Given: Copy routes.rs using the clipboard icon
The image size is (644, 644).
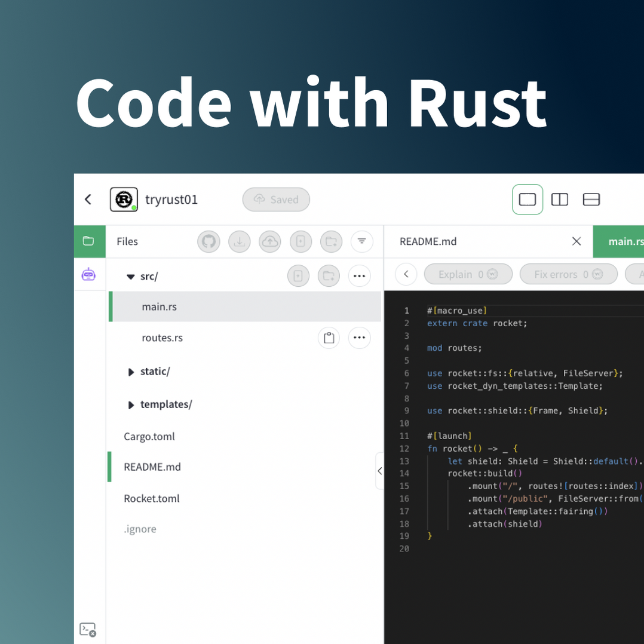Looking at the screenshot, I should (329, 338).
